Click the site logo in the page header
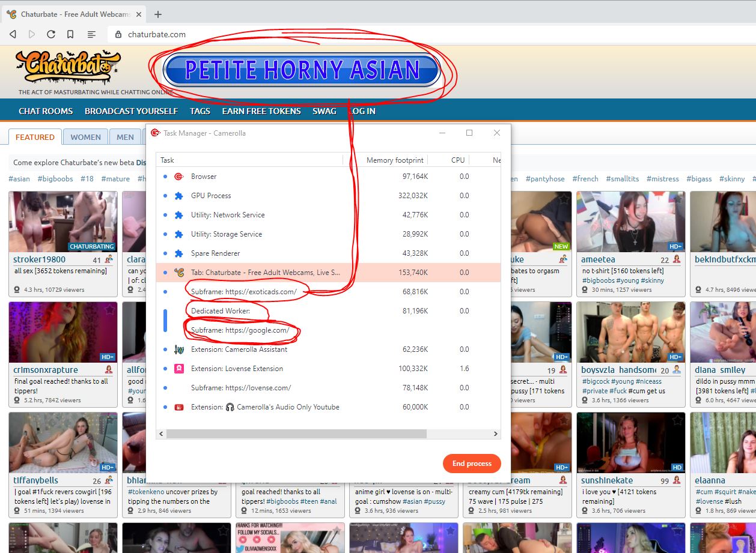Image resolution: width=756 pixels, height=553 pixels. click(69, 67)
